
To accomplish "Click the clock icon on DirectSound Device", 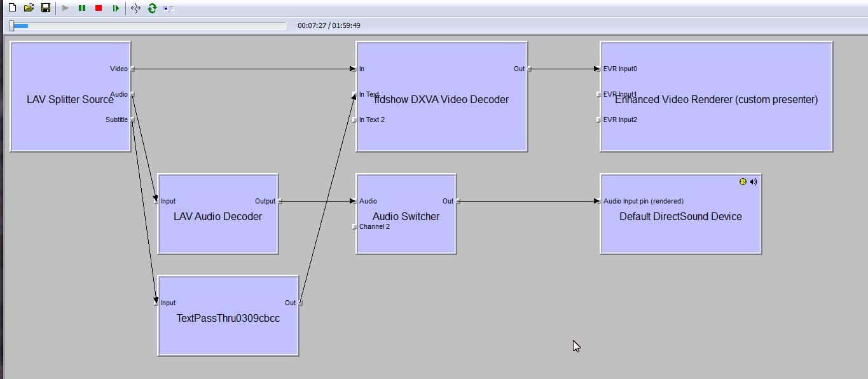I will click(x=743, y=182).
